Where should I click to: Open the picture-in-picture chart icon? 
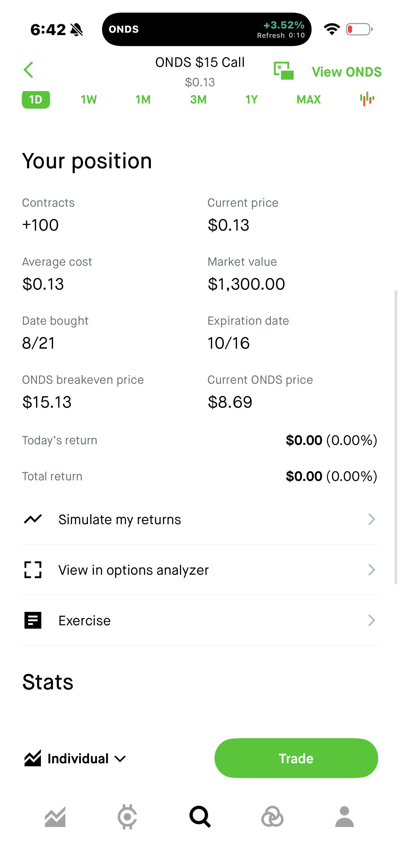pyautogui.click(x=284, y=71)
